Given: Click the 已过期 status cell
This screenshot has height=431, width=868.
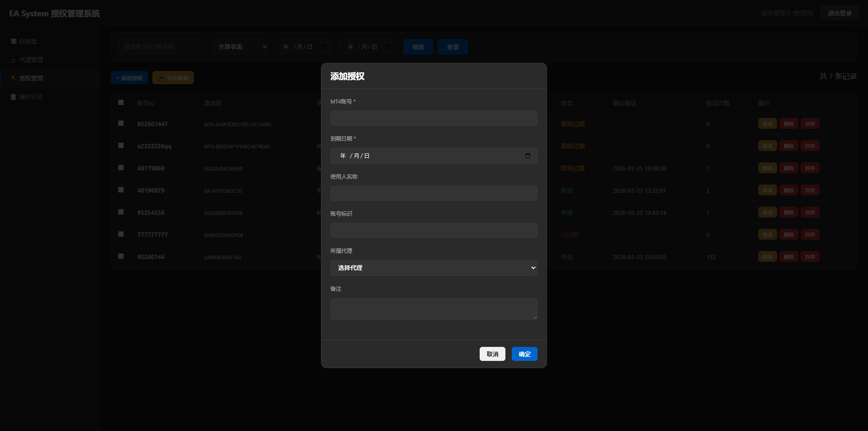Looking at the screenshot, I should tap(570, 235).
